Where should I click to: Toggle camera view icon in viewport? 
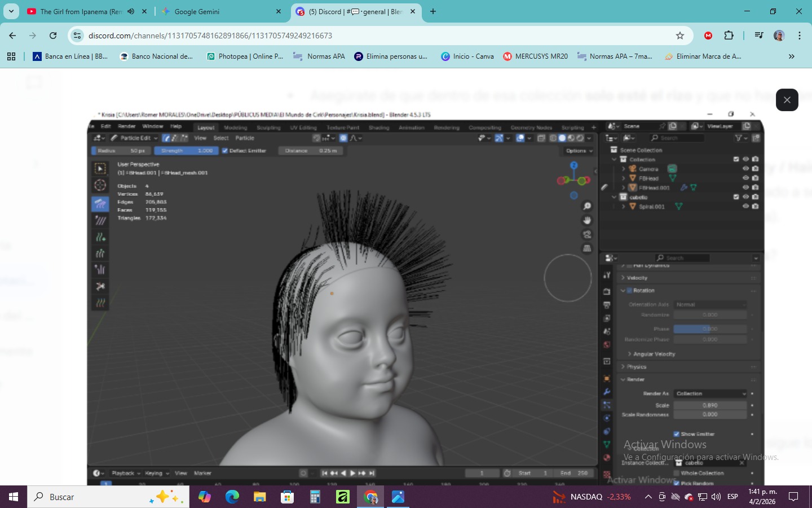[587, 234]
